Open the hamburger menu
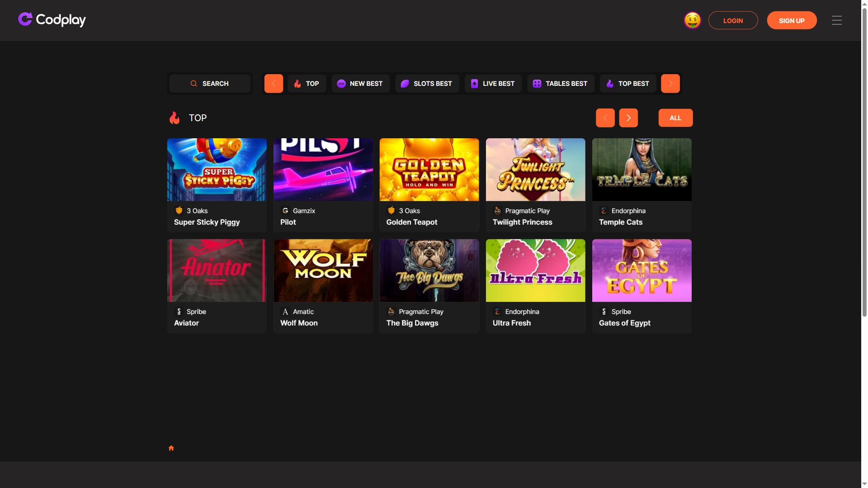Screen dimensions: 868x488 coord(837,20)
